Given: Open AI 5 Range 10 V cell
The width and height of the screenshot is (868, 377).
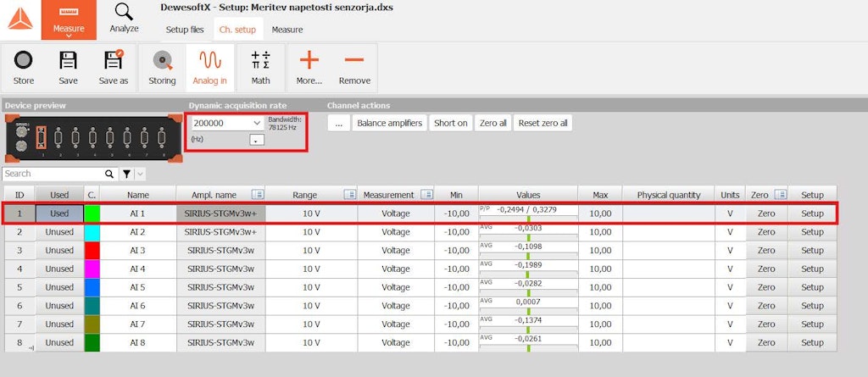Looking at the screenshot, I should pos(311,287).
